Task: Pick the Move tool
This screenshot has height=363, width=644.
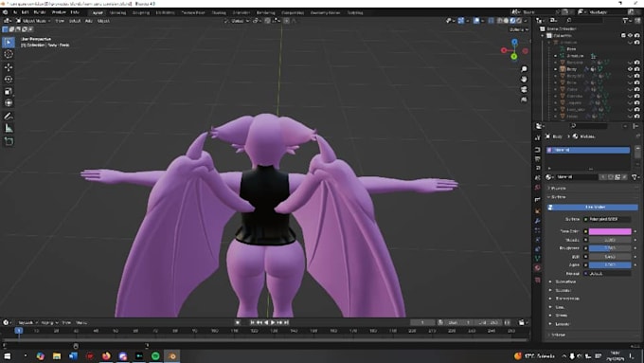Action: point(9,67)
